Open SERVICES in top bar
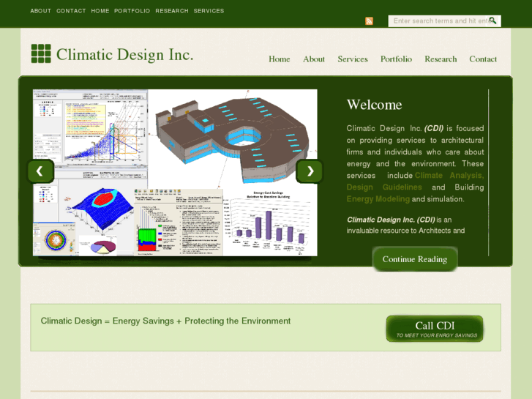532x399 pixels. [209, 11]
